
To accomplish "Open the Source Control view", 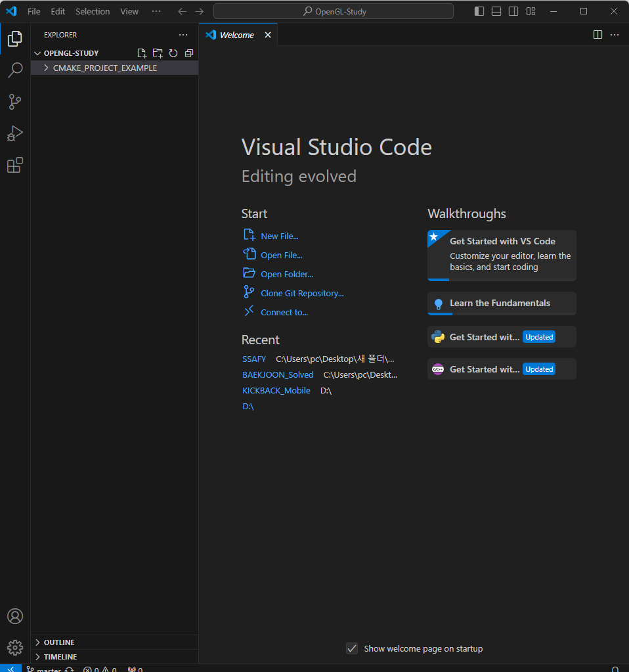I will tap(15, 102).
